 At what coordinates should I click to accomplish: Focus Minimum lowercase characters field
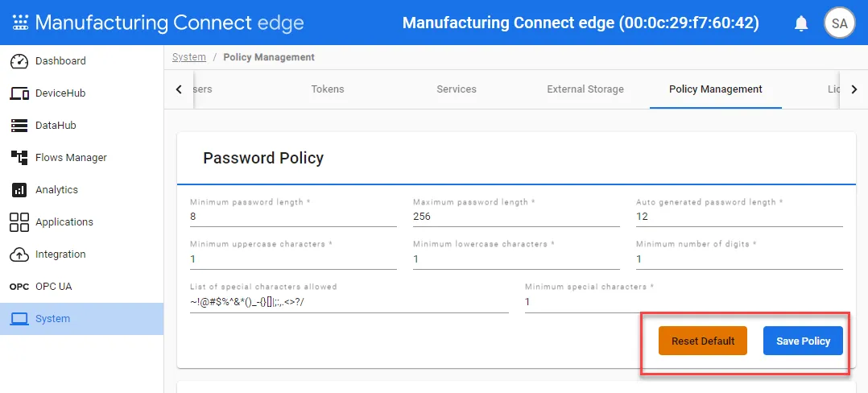[516, 259]
